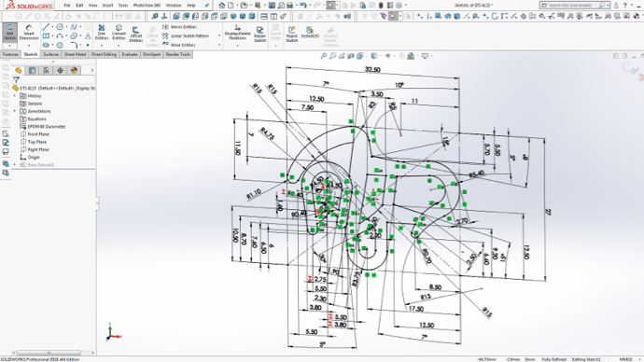This screenshot has width=644, height=362.
Task: Open the Exit Sketch dropdown arrow
Action: tap(9, 45)
